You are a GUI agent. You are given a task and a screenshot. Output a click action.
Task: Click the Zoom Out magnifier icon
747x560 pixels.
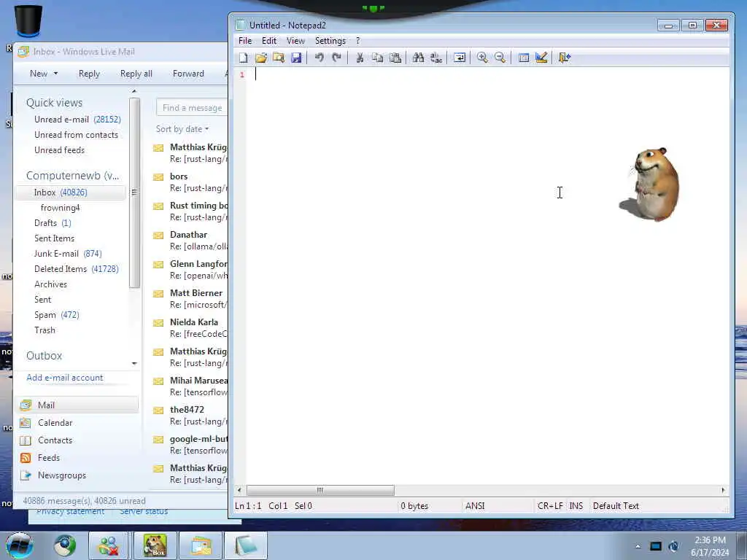[x=500, y=58]
